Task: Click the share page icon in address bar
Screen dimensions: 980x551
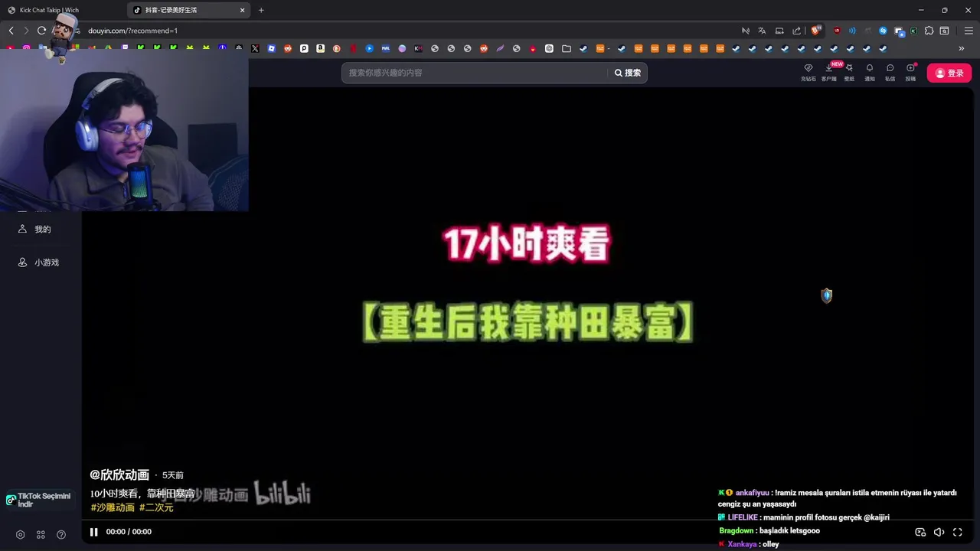Action: [x=796, y=31]
